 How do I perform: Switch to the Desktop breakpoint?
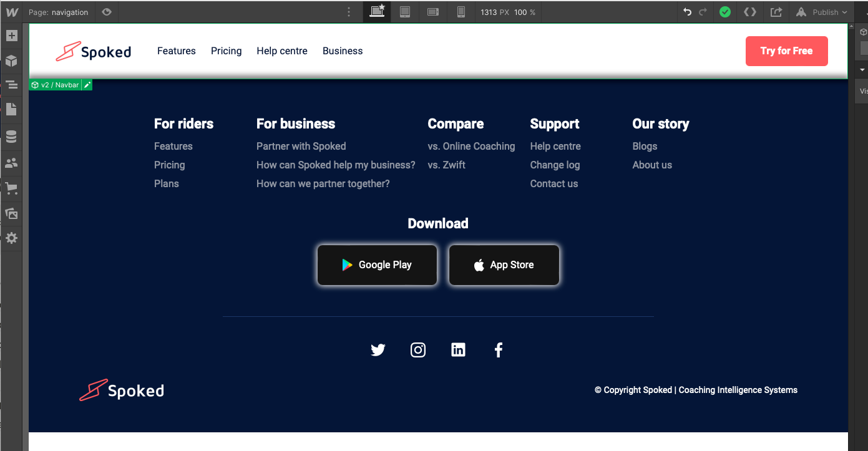click(x=377, y=12)
